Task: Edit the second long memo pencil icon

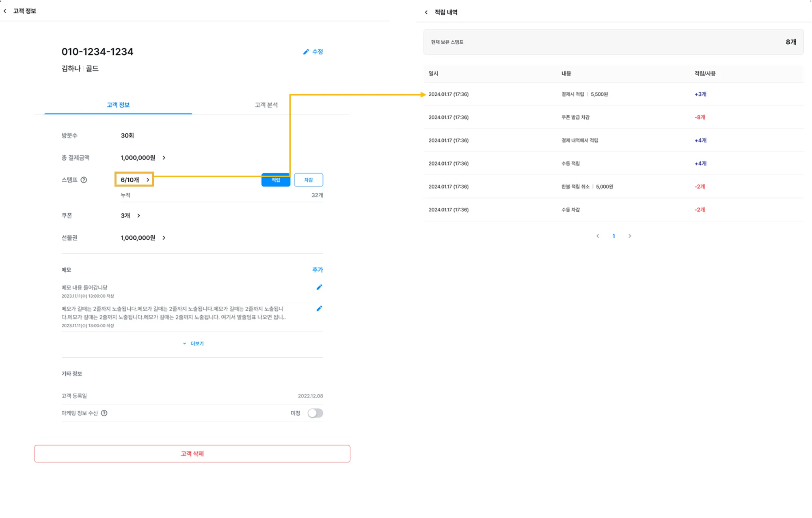Action: pos(319,309)
